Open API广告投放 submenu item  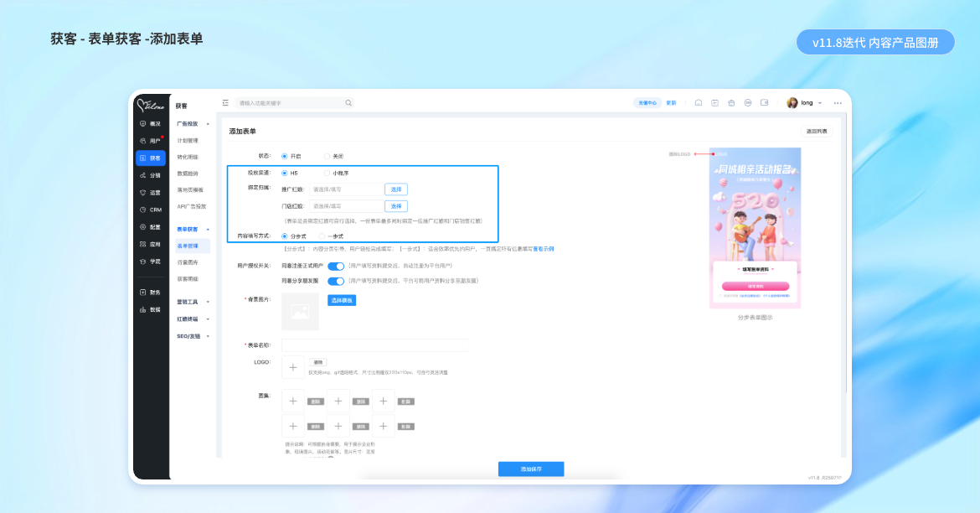point(191,206)
